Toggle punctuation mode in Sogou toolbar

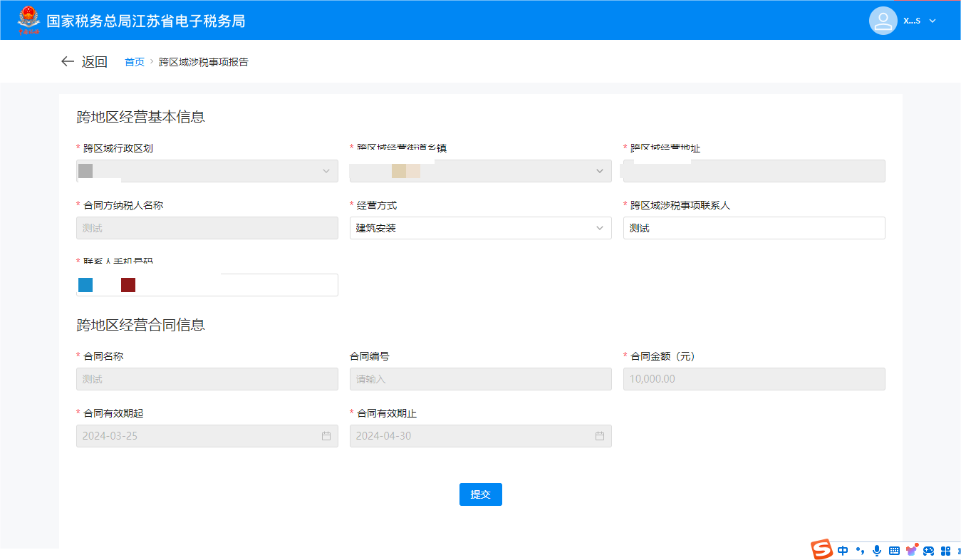click(860, 551)
